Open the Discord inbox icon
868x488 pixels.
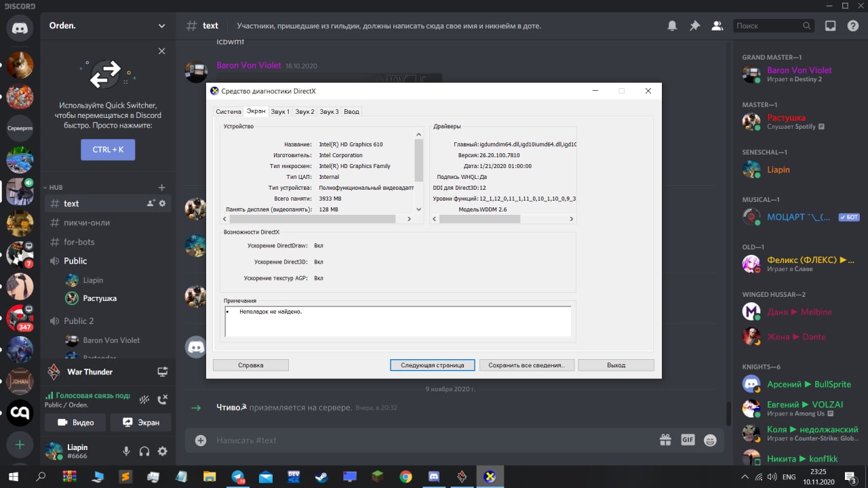[831, 26]
